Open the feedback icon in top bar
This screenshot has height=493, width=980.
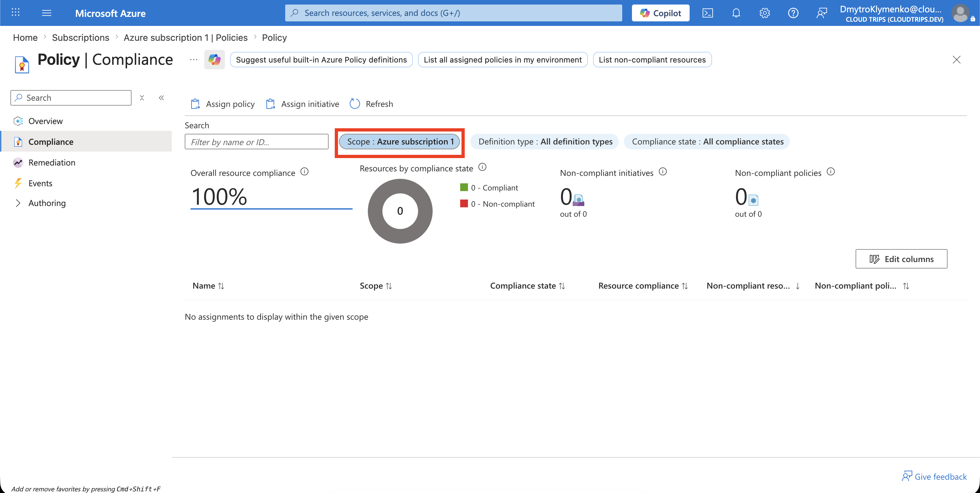click(822, 13)
